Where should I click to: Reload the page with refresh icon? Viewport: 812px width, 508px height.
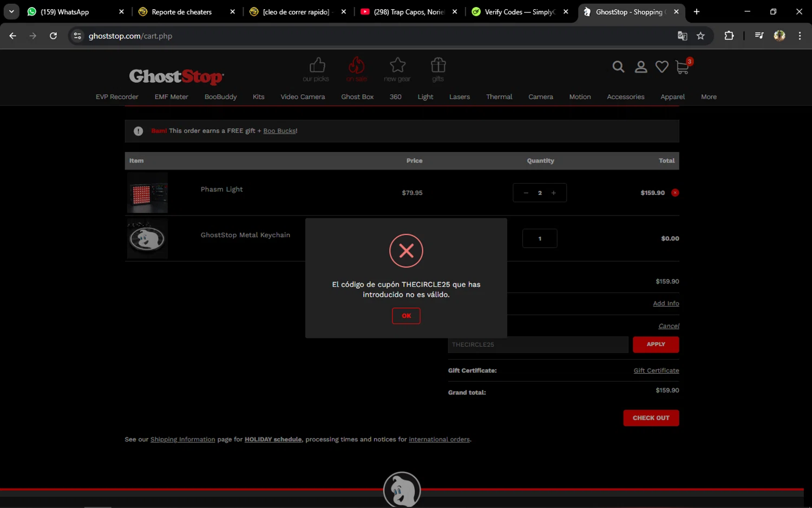coord(53,36)
